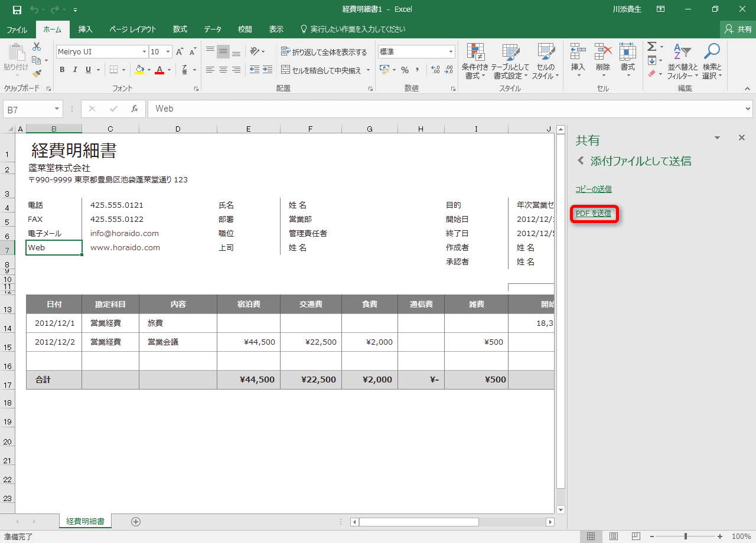
Task: Toggle Italic formatting
Action: pyautogui.click(x=75, y=70)
